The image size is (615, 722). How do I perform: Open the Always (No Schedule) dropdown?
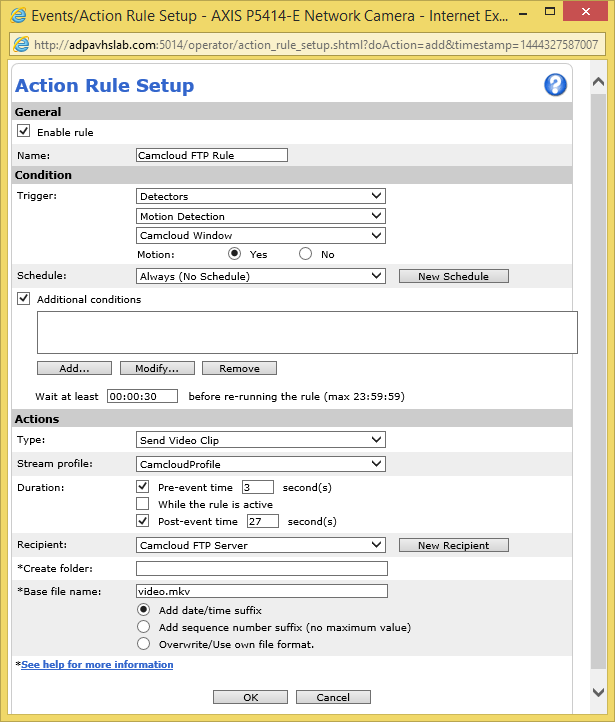(261, 276)
